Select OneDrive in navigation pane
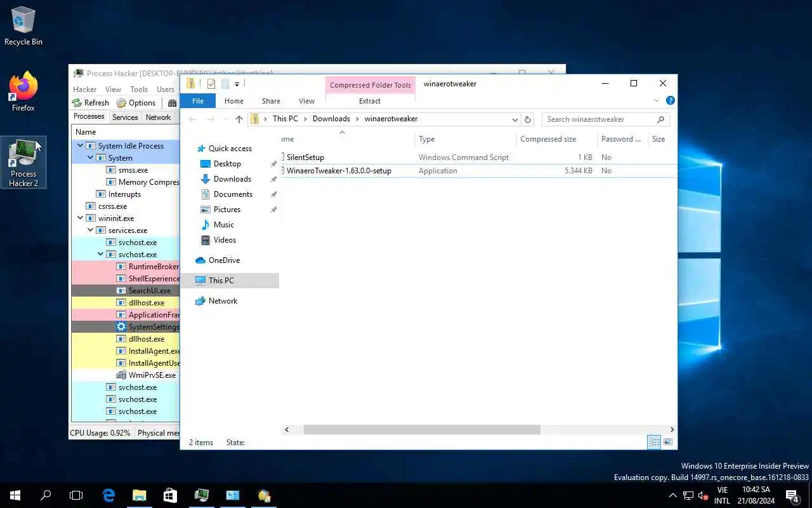 pyautogui.click(x=224, y=260)
